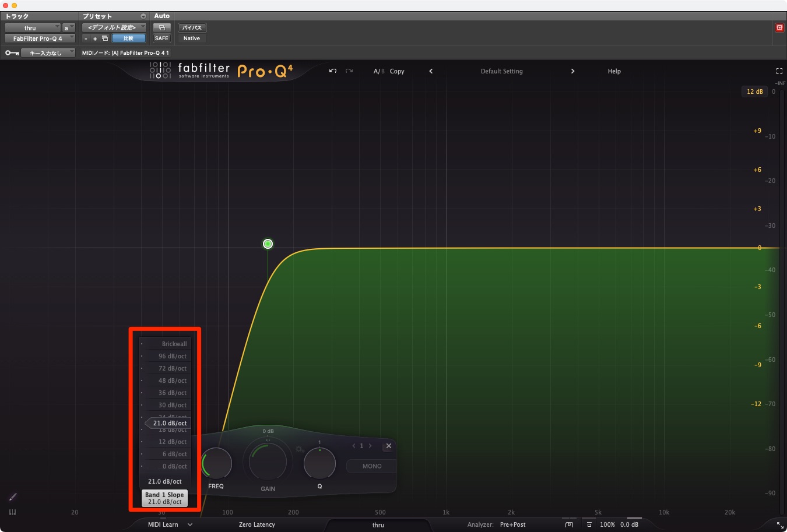This screenshot has height=532, width=787.
Task: Click the 100% scale value
Action: coord(607,524)
